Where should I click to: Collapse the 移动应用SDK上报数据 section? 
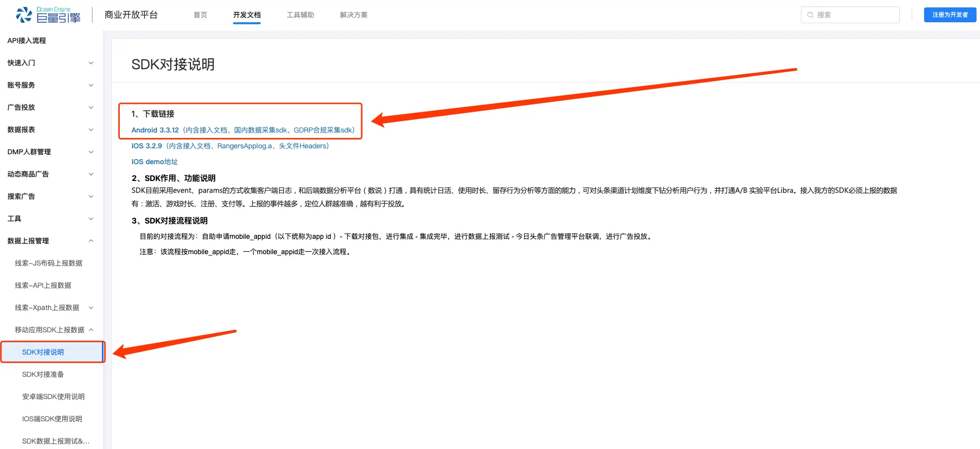pyautogui.click(x=91, y=329)
